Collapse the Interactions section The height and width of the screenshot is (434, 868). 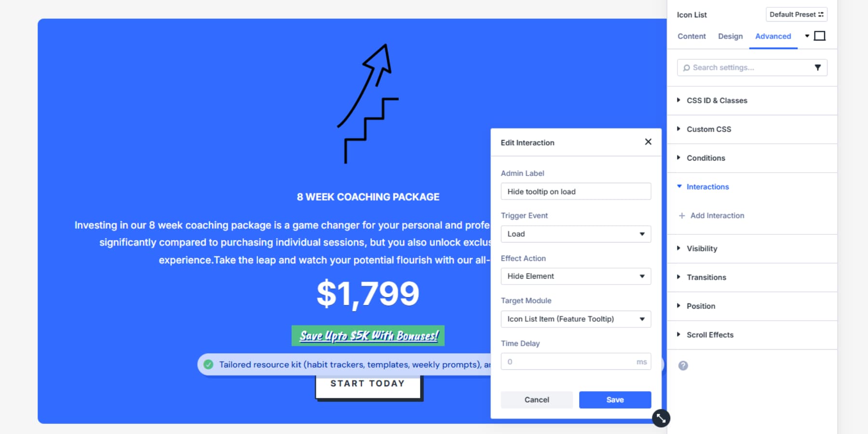(707, 187)
